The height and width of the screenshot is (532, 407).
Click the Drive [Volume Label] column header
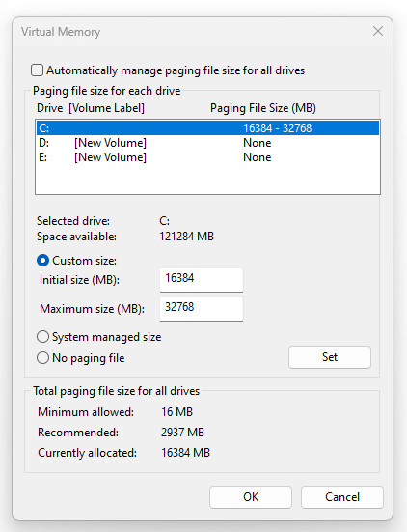tap(91, 108)
